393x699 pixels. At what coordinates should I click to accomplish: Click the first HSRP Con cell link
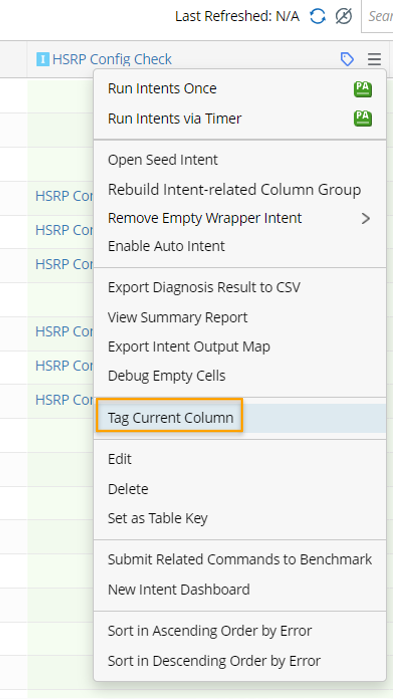[x=64, y=196]
